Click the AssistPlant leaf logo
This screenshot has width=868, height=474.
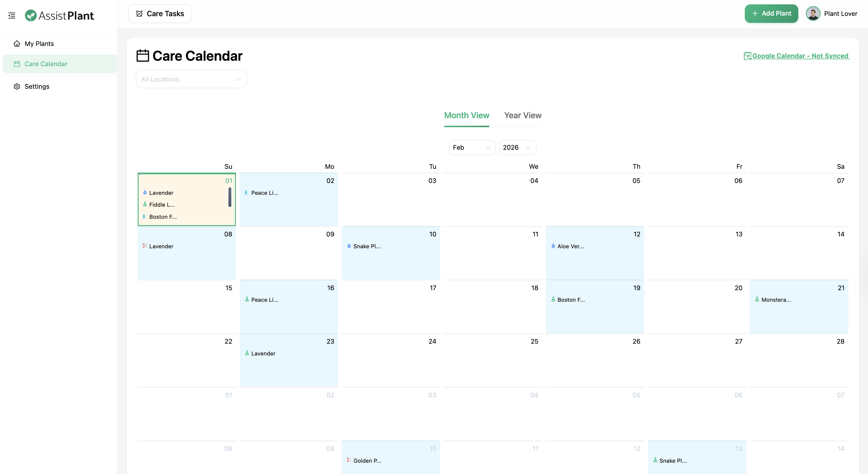[31, 15]
